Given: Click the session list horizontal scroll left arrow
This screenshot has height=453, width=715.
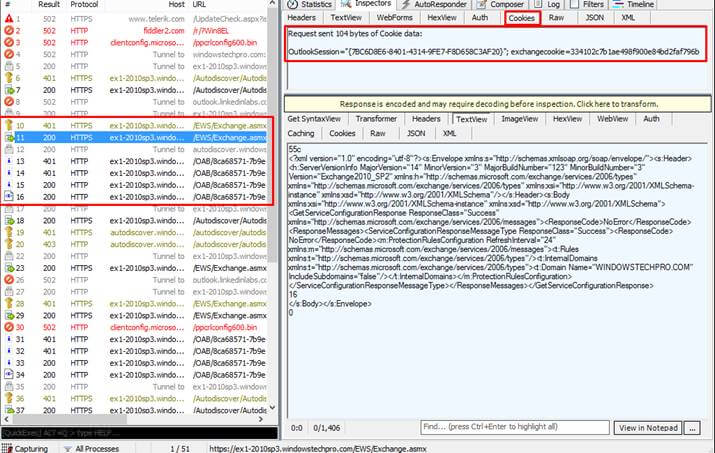Looking at the screenshot, I should pyautogui.click(x=6, y=419).
